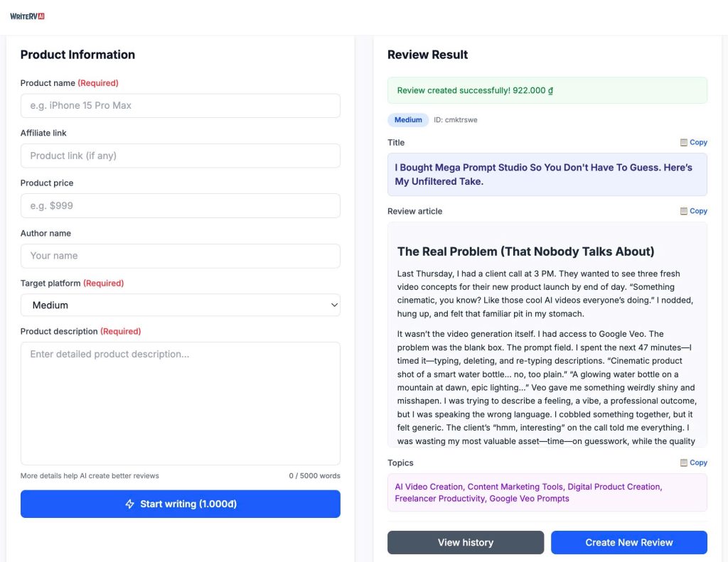Screen dimensions: 728x562
Task: Click the Topics tag list box
Action: (547, 492)
